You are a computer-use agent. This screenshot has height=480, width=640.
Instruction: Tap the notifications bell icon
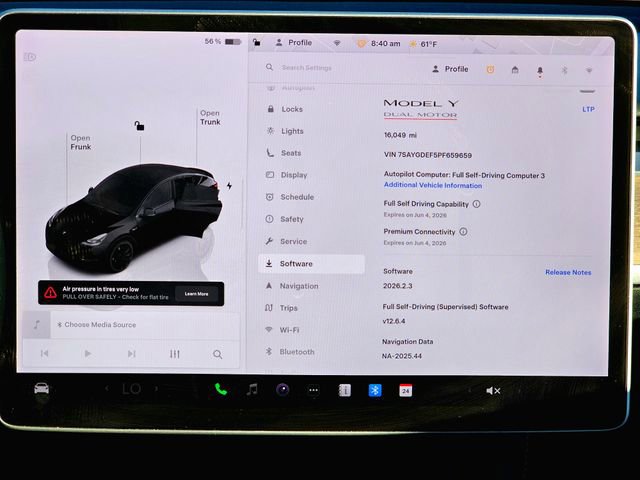[x=540, y=71]
